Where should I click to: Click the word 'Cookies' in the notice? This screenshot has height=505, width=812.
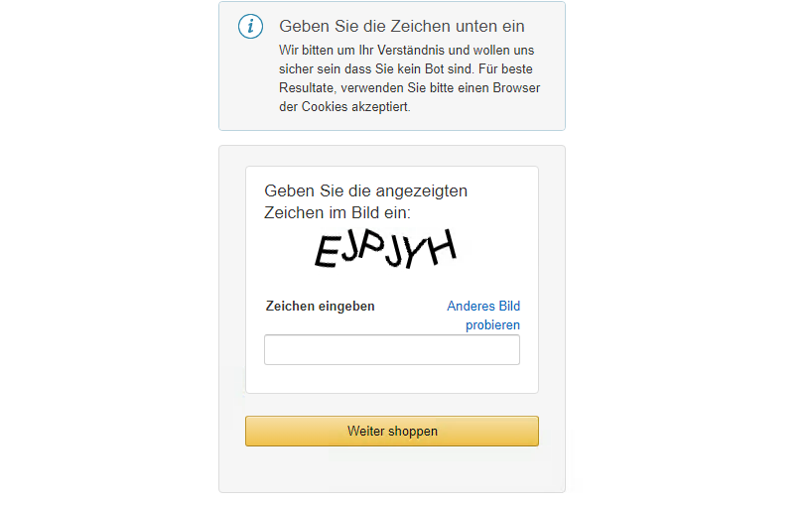coord(325,106)
